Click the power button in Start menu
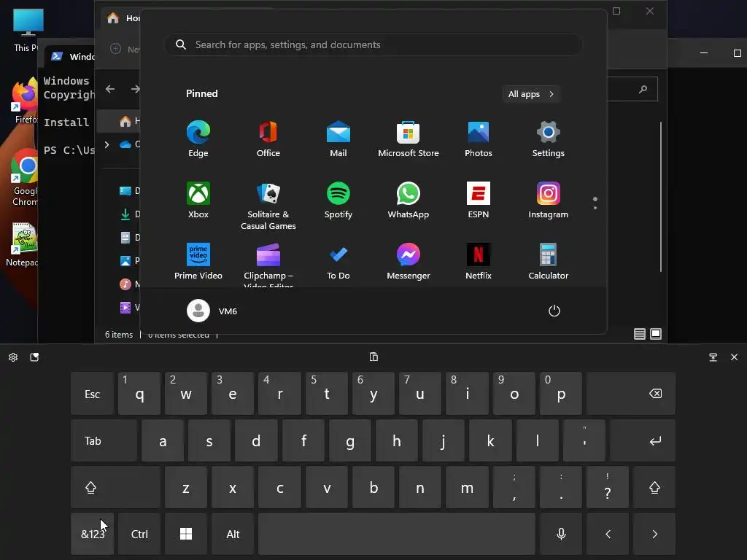 pos(554,311)
